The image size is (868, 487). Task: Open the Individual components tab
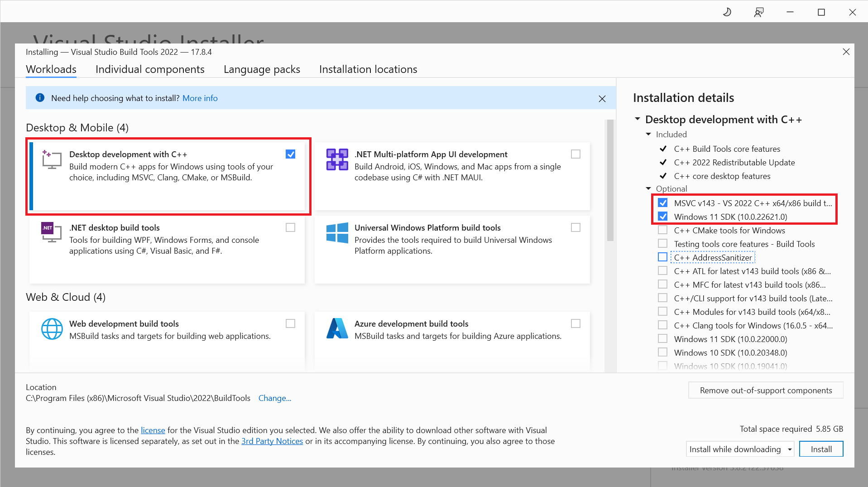[150, 69]
